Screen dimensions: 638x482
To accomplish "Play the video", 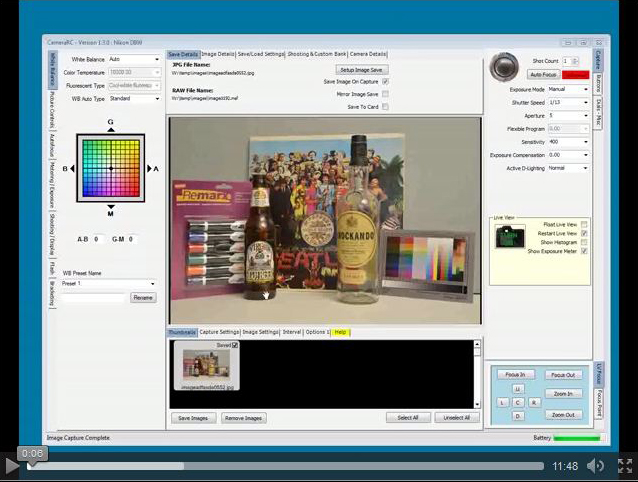I will click(12, 465).
